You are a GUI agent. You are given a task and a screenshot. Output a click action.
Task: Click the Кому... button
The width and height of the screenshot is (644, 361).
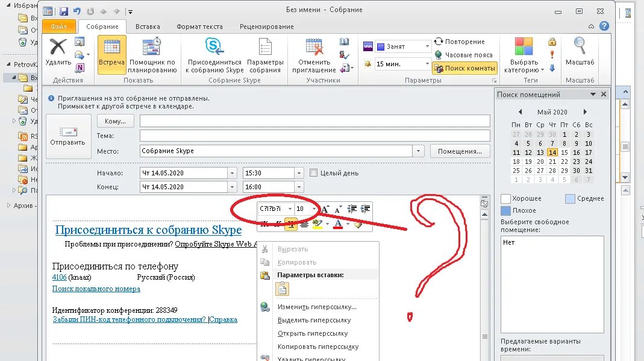(116, 121)
